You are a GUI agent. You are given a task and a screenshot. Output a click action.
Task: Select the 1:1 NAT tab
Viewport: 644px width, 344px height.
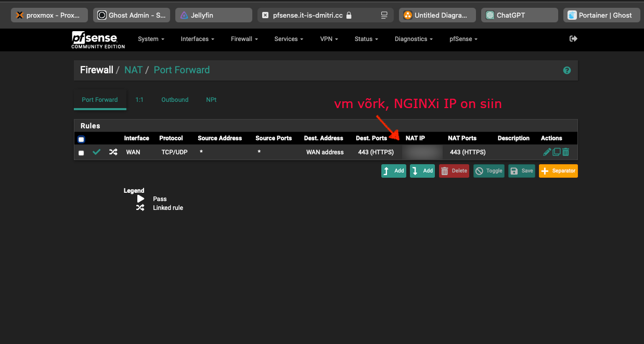tap(139, 100)
